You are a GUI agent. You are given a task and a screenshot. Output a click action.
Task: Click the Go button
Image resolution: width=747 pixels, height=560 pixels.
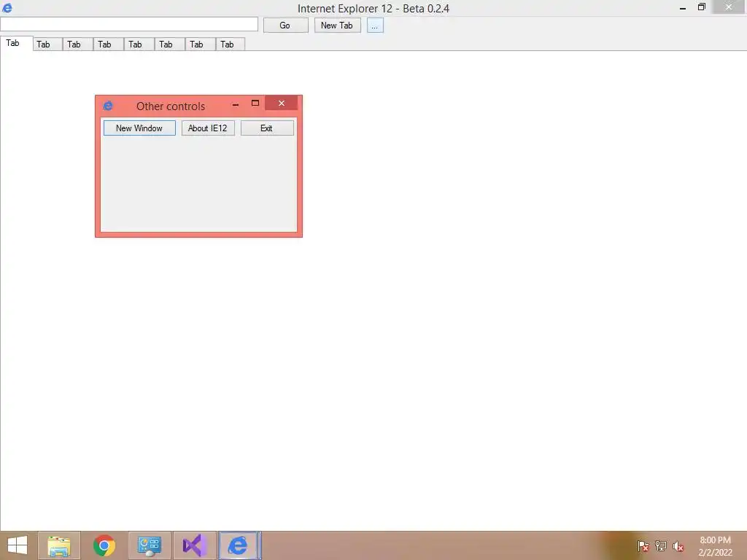[x=286, y=26]
